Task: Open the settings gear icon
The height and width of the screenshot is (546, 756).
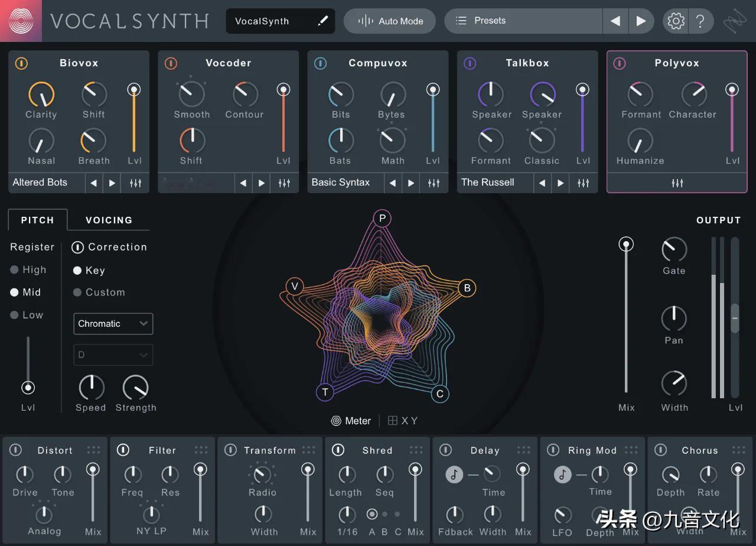Action: [676, 21]
